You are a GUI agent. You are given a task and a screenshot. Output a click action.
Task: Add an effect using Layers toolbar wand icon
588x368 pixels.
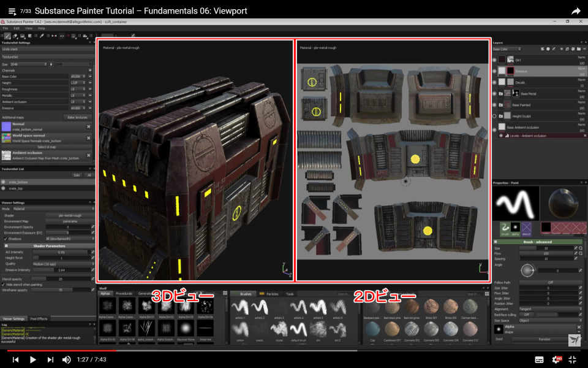click(542, 49)
